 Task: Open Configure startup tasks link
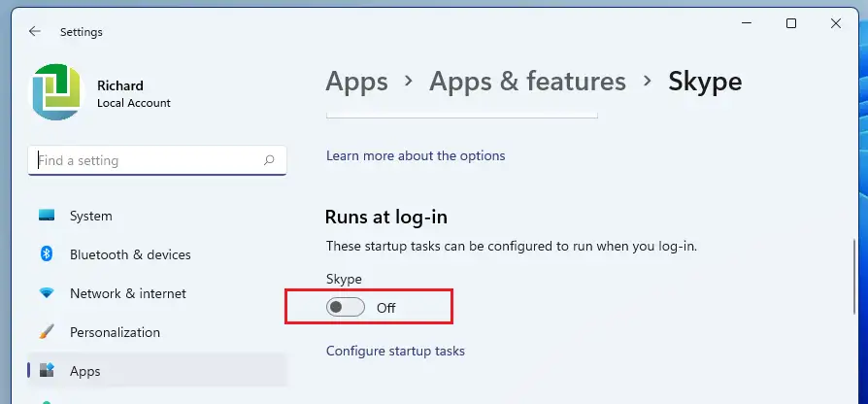[x=395, y=351]
